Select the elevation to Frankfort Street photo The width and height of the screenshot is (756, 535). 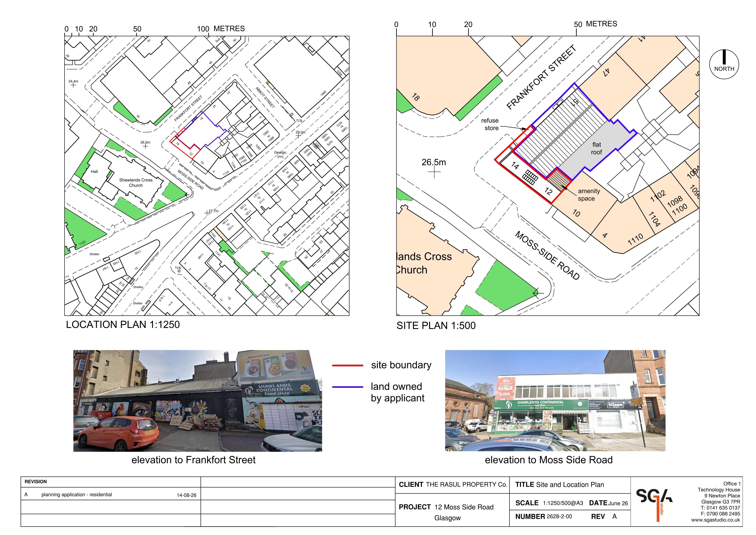pos(197,401)
